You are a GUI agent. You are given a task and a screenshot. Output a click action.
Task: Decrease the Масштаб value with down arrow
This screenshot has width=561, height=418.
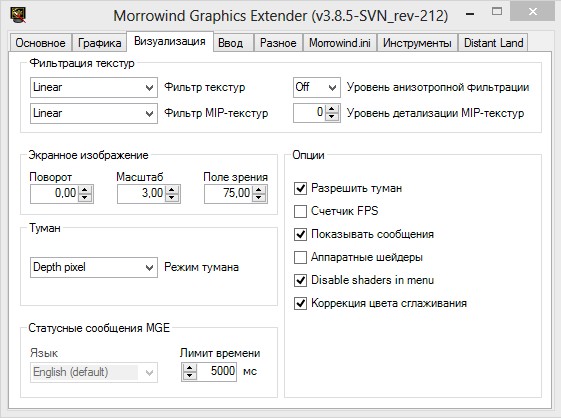[x=172, y=198]
